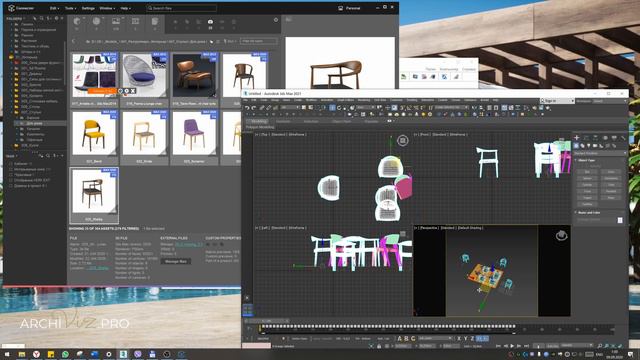This screenshot has width=640, height=360.
Task: Select the Geometry category in the Create panel
Action: pos(576,145)
